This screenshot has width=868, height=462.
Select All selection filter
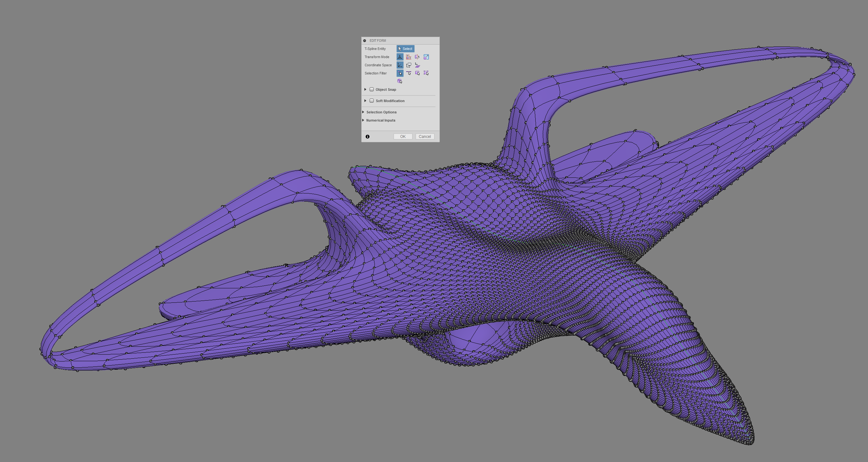click(x=426, y=73)
